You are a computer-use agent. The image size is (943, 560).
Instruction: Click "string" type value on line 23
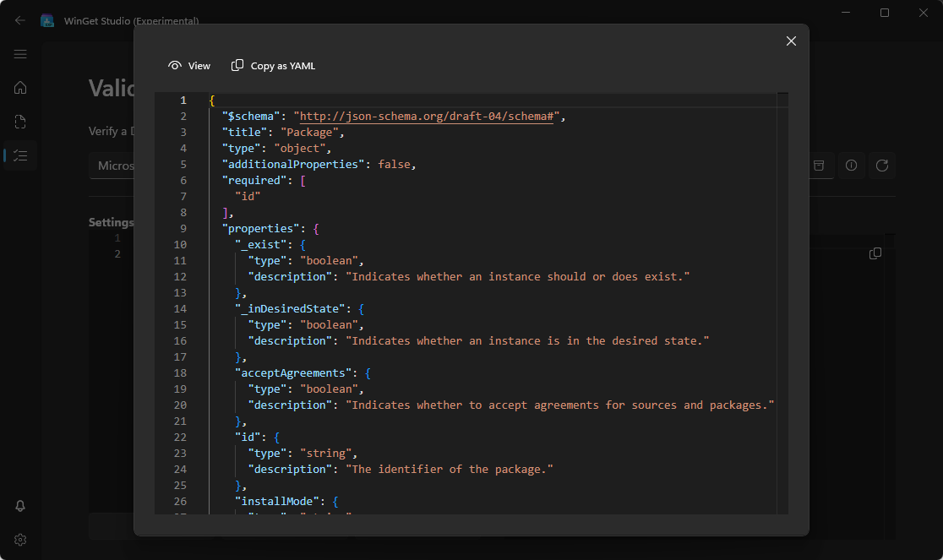tap(325, 453)
